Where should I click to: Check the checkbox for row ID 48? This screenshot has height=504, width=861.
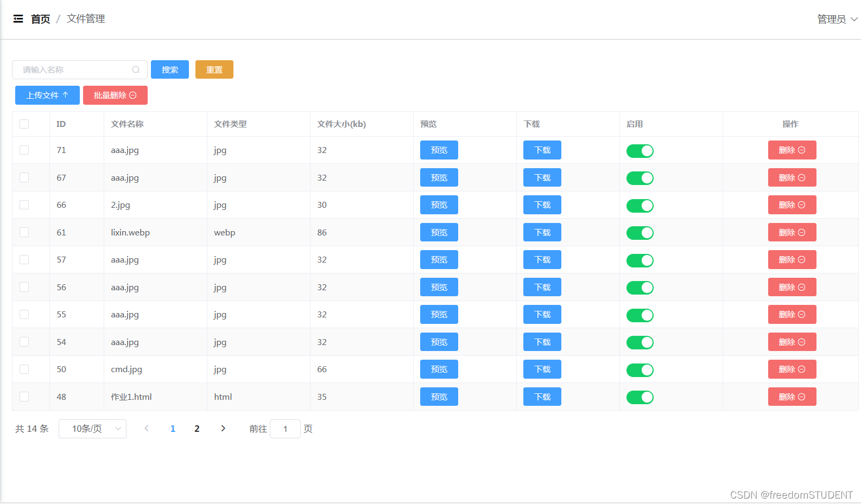click(x=24, y=397)
